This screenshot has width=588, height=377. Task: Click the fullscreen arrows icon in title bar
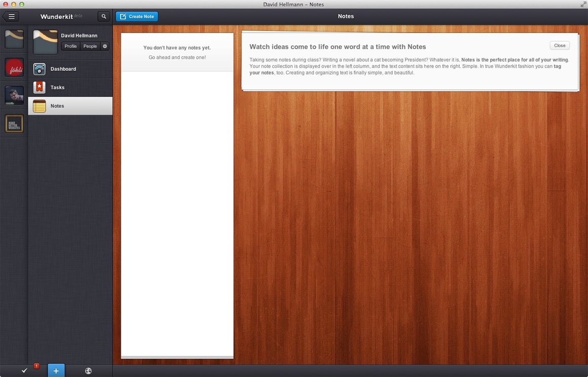pos(583,4)
